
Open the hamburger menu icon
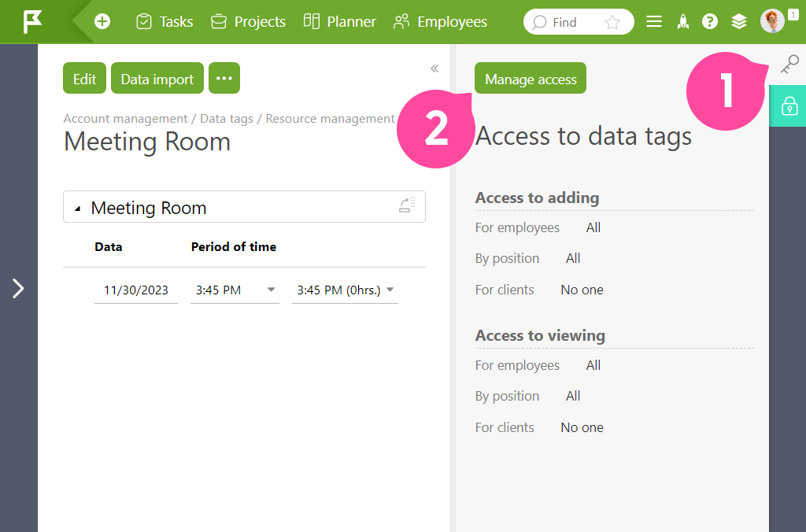pyautogui.click(x=654, y=21)
